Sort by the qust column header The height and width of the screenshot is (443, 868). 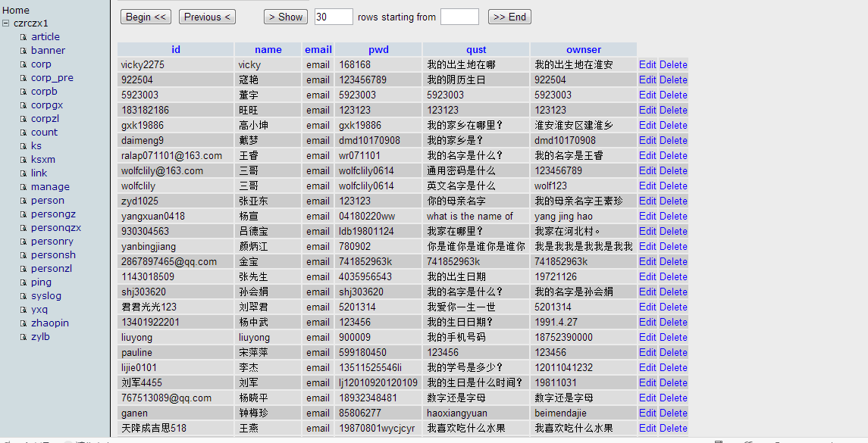pos(476,50)
